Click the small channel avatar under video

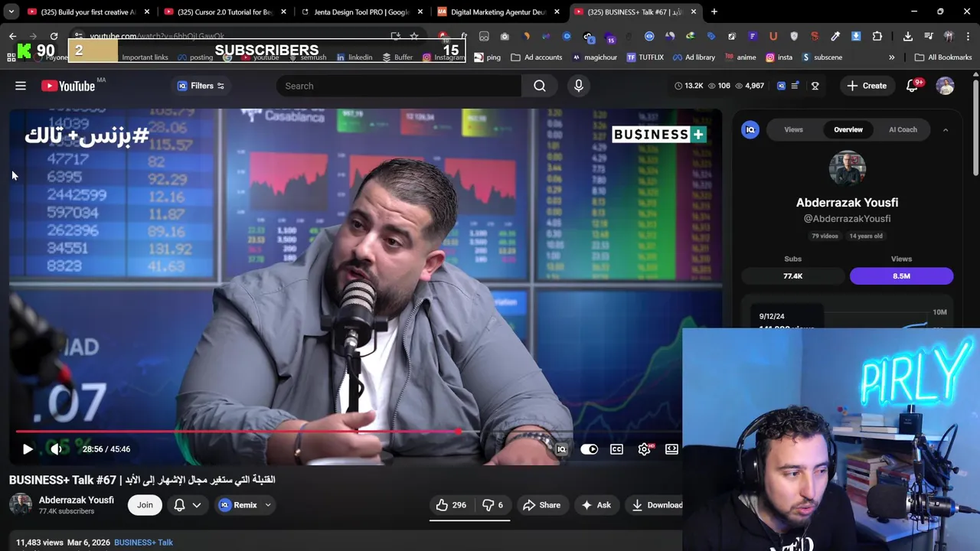21,504
